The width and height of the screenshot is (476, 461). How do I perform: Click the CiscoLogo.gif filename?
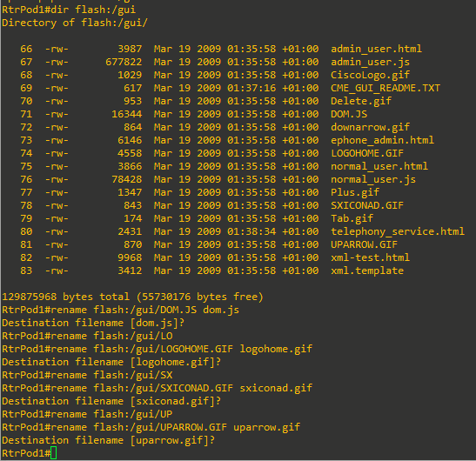point(370,76)
